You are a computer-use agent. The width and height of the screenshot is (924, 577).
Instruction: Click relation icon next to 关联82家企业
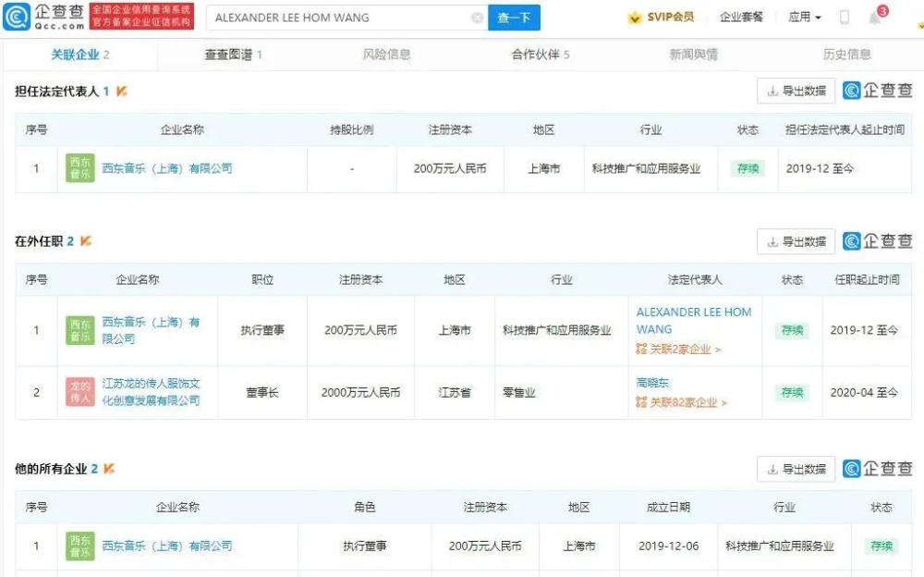641,402
